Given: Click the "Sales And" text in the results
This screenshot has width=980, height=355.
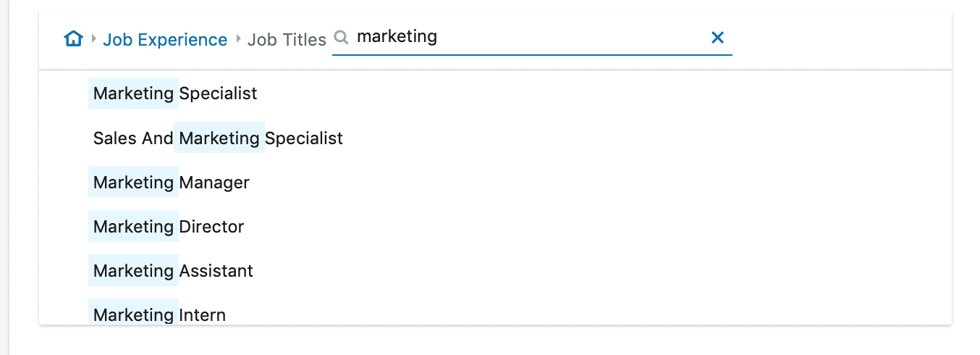Looking at the screenshot, I should [133, 138].
